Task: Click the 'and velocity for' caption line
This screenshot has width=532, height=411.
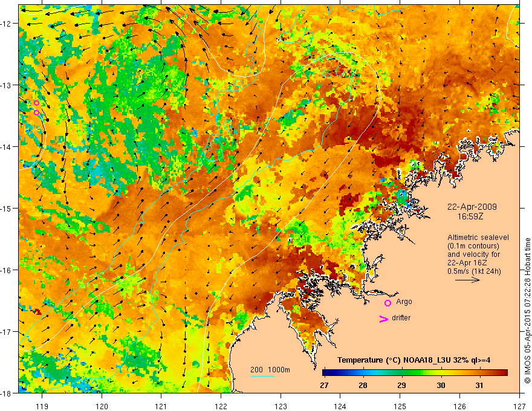Action: pos(473,254)
